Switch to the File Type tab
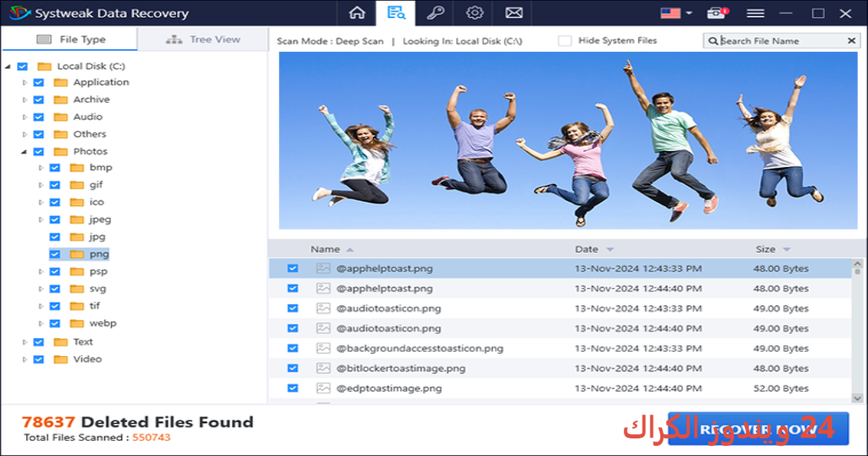 (70, 39)
